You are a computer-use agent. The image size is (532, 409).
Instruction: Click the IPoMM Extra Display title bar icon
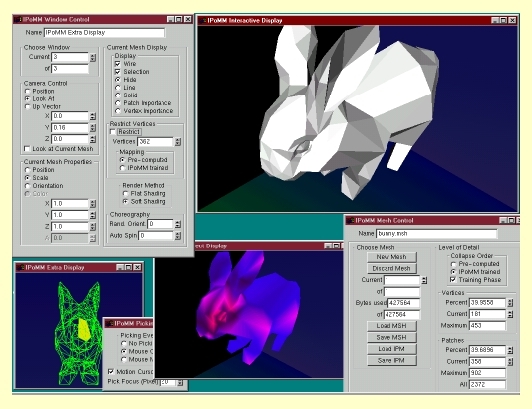[x=21, y=268]
